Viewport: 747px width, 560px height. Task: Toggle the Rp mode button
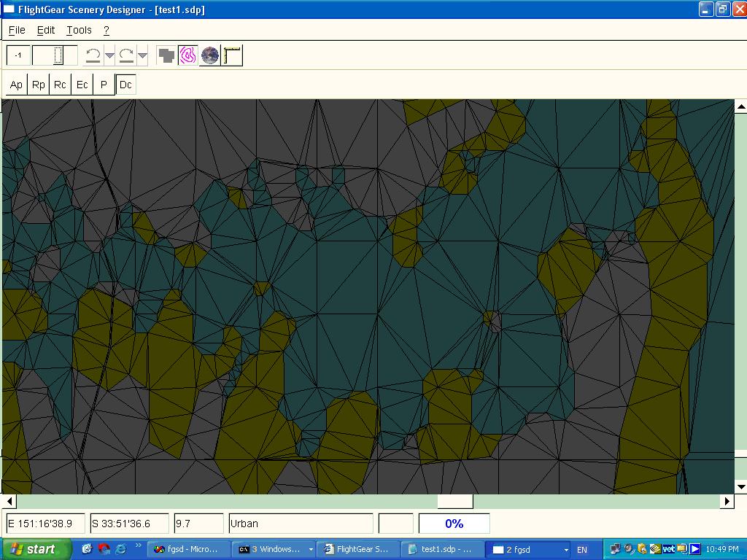click(38, 85)
